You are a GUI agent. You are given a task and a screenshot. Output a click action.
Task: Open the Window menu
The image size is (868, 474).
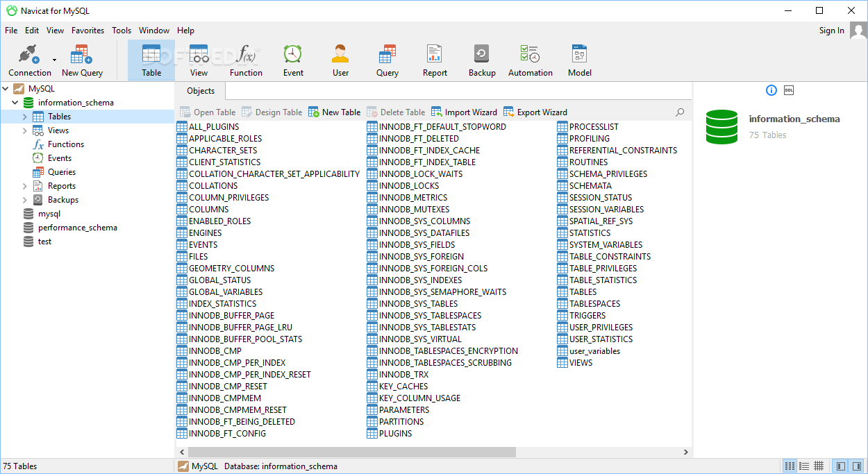[x=154, y=31]
